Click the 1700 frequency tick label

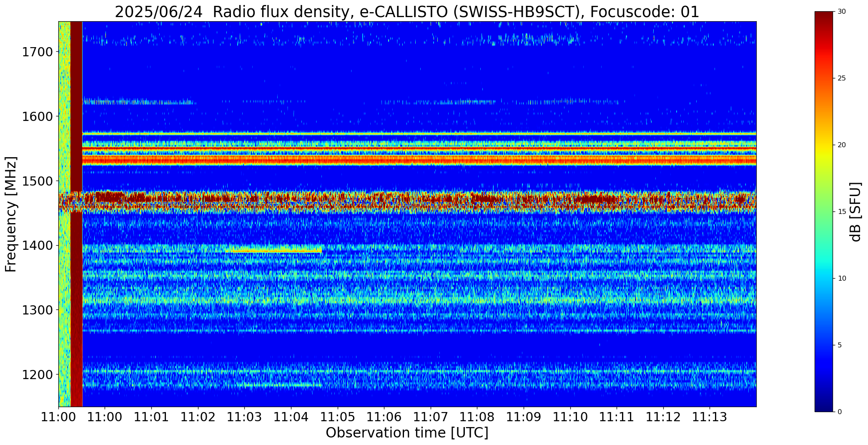tap(37, 52)
